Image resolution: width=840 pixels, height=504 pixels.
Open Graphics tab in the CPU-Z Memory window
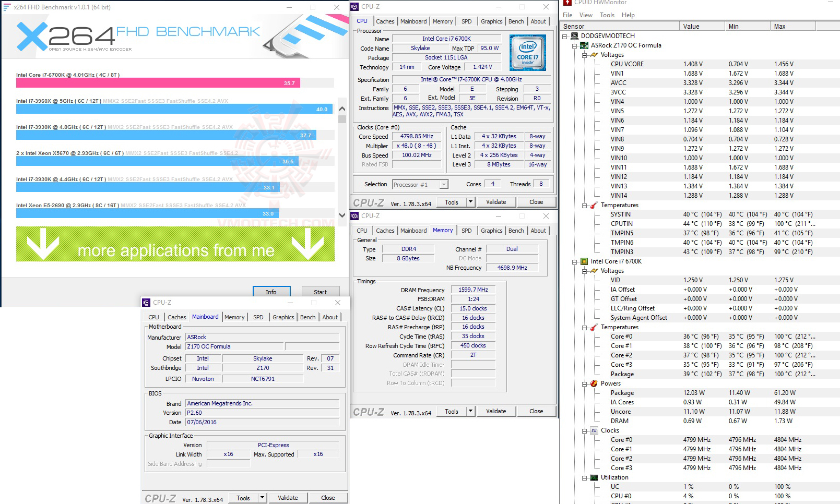click(x=492, y=231)
